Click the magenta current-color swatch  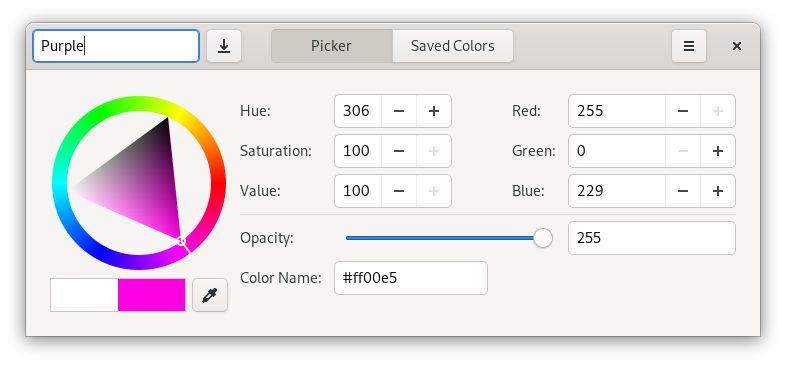[x=152, y=295]
